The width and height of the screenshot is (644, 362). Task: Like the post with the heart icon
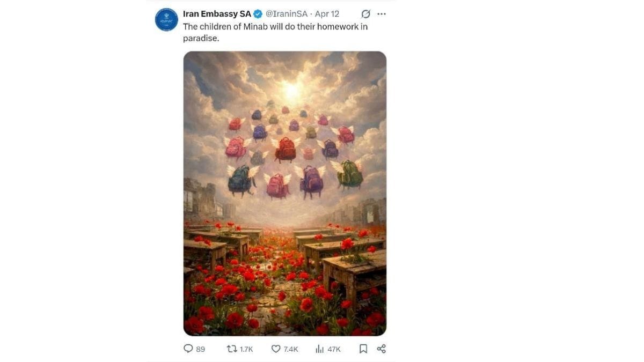tap(276, 349)
